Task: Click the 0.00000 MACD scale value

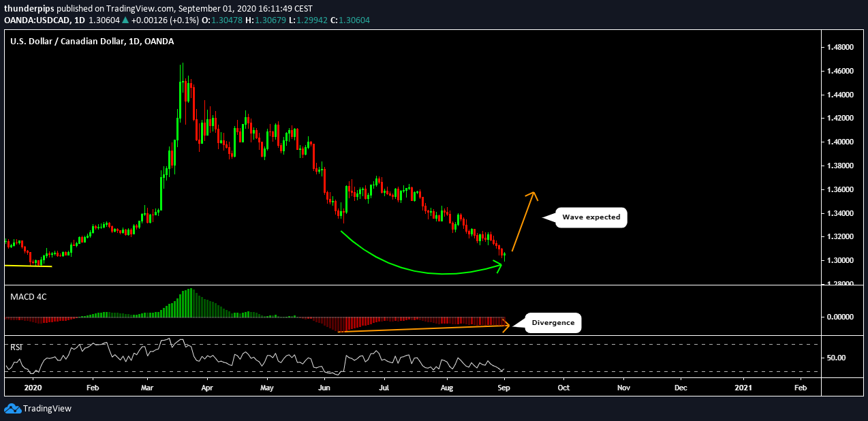Action: coord(841,317)
